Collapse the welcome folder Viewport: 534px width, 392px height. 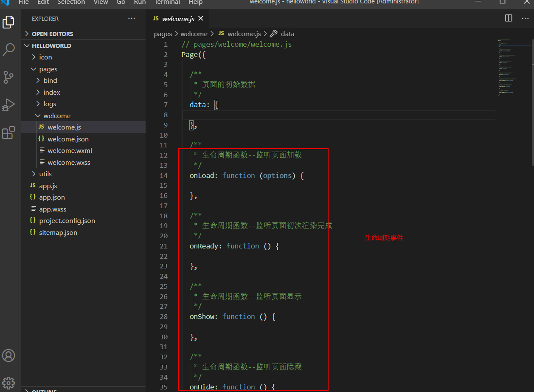coord(83,116)
